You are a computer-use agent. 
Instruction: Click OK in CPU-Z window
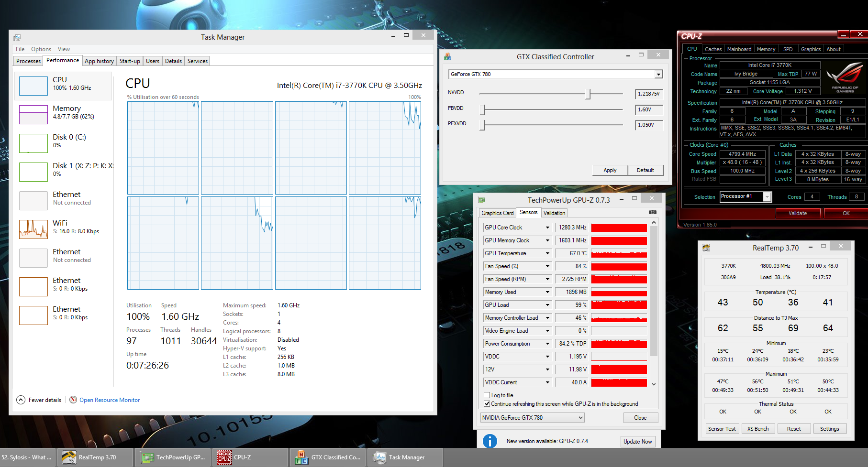click(x=846, y=213)
